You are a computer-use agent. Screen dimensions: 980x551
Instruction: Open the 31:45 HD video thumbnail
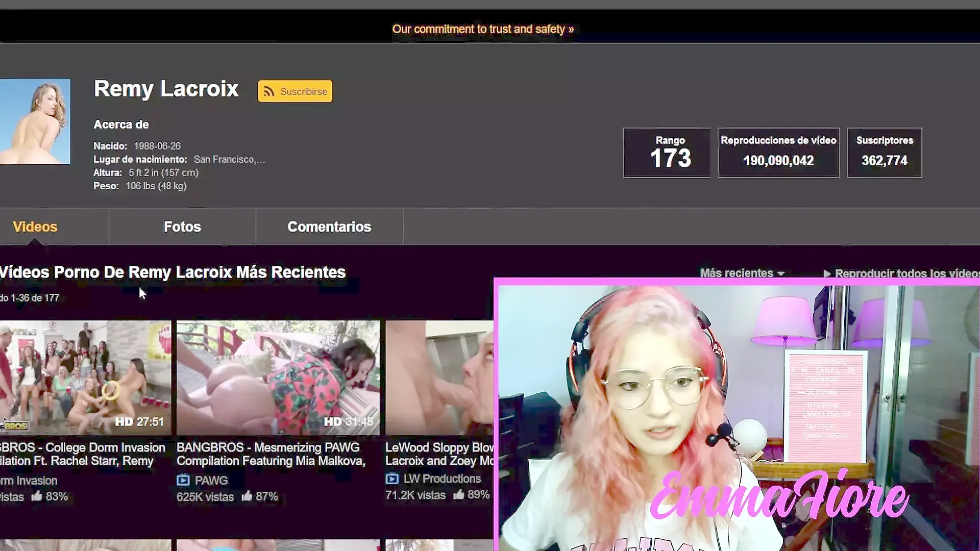pyautogui.click(x=278, y=378)
